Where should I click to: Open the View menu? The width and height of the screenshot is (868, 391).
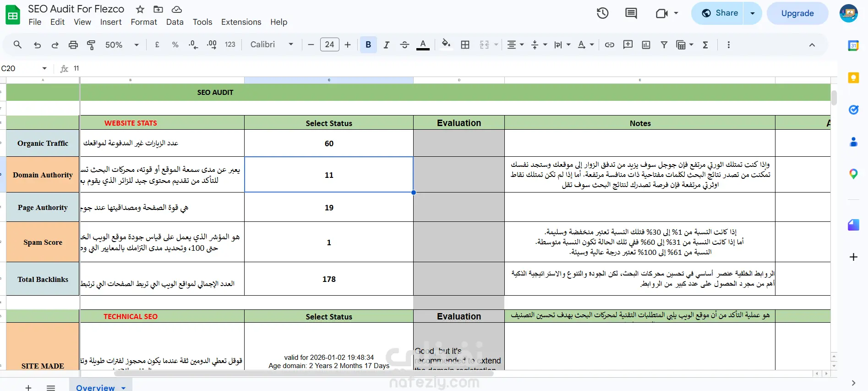pyautogui.click(x=82, y=22)
